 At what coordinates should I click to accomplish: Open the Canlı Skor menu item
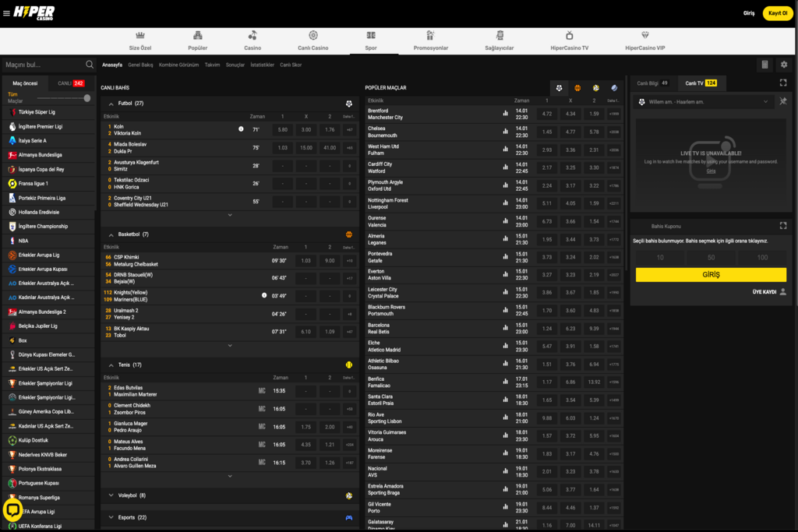pyautogui.click(x=291, y=65)
